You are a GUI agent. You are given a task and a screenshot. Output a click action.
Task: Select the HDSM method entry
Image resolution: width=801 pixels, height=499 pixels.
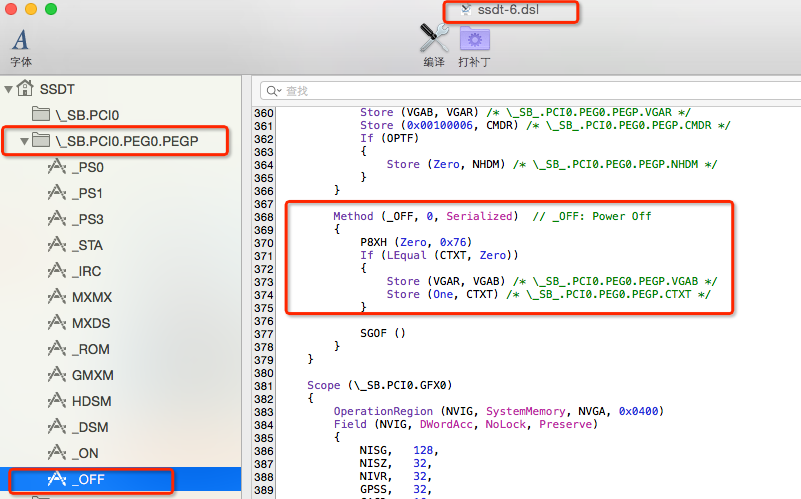pyautogui.click(x=91, y=401)
